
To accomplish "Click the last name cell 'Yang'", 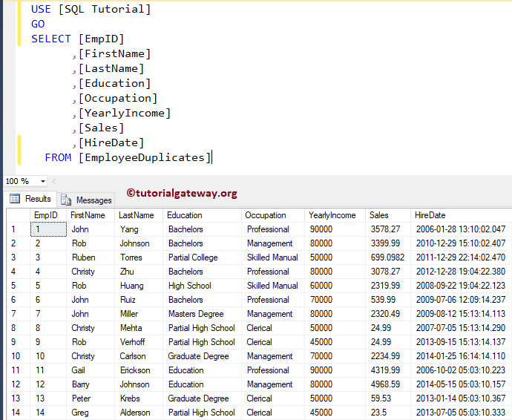I will (x=139, y=229).
